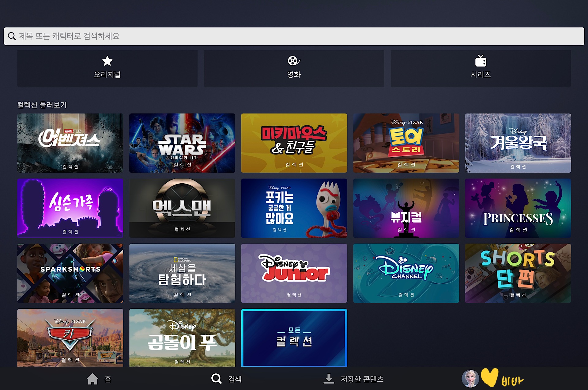This screenshot has width=588, height=390.
Task: Open the Star Wars Skywalker Saga collection
Action: 182,143
